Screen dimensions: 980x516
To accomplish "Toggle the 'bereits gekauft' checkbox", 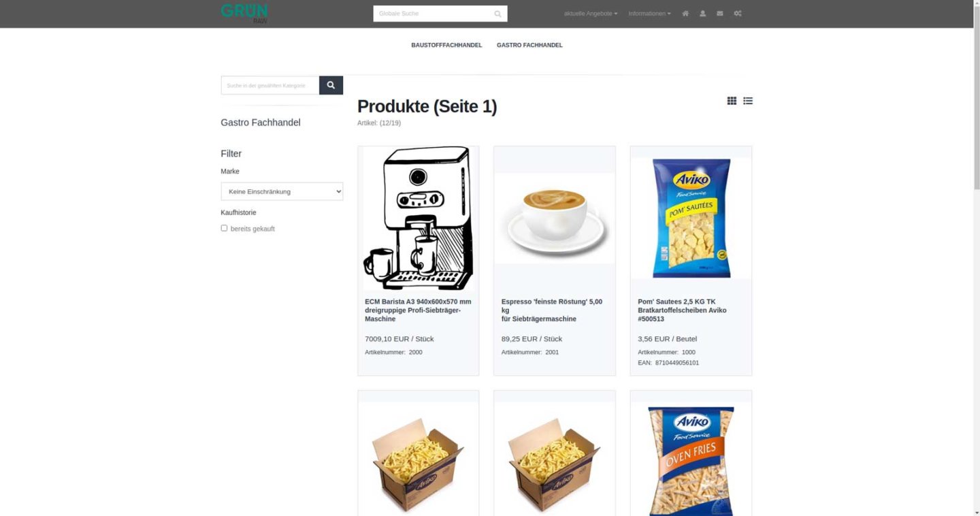I will pyautogui.click(x=224, y=228).
